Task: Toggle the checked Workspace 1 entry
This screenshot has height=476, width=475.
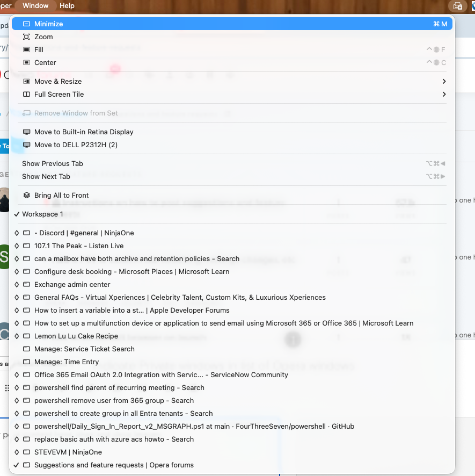Action: click(232, 214)
